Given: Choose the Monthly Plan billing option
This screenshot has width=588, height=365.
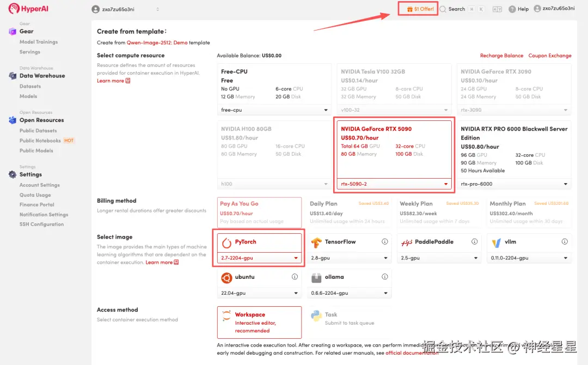Looking at the screenshot, I should coord(529,212).
